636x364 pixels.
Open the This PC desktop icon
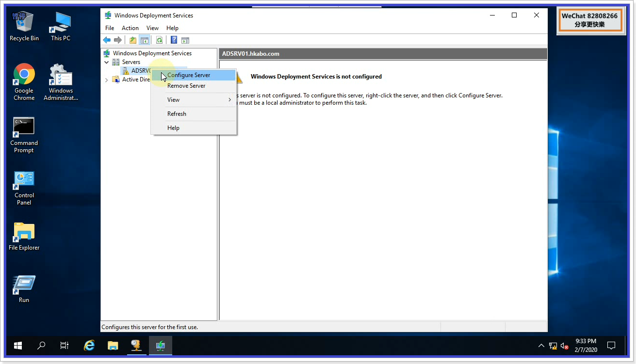[x=61, y=27]
